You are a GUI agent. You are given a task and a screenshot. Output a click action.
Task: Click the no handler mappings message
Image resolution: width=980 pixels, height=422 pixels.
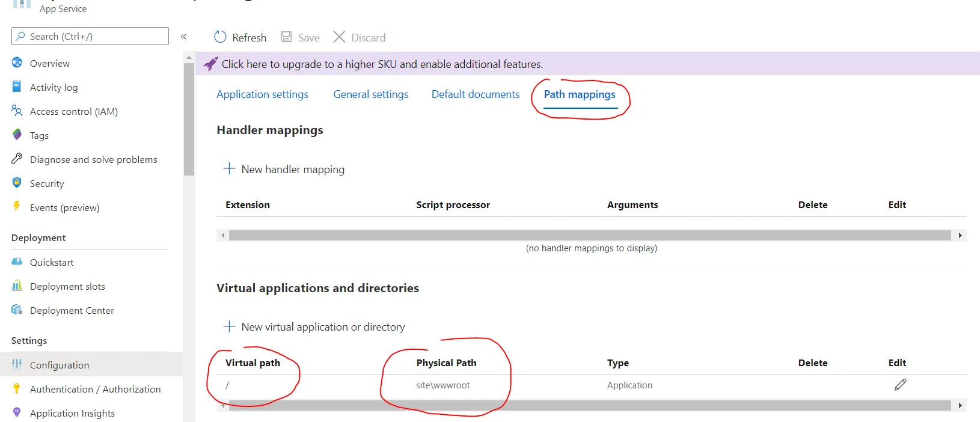(592, 248)
